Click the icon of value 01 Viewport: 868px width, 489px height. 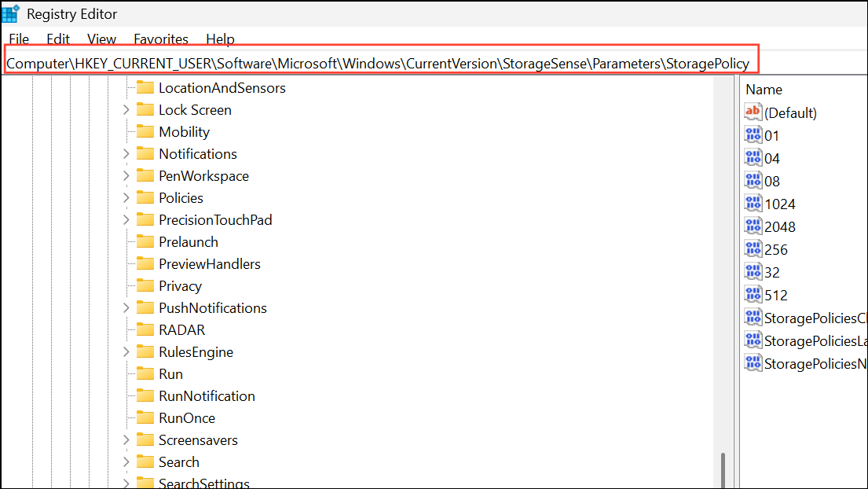click(753, 135)
